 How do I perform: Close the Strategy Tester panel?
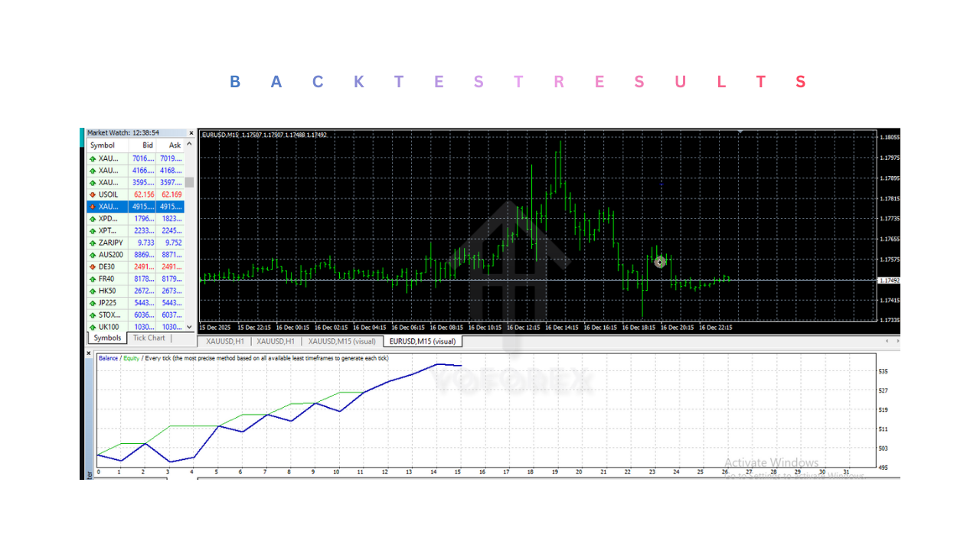click(x=89, y=354)
